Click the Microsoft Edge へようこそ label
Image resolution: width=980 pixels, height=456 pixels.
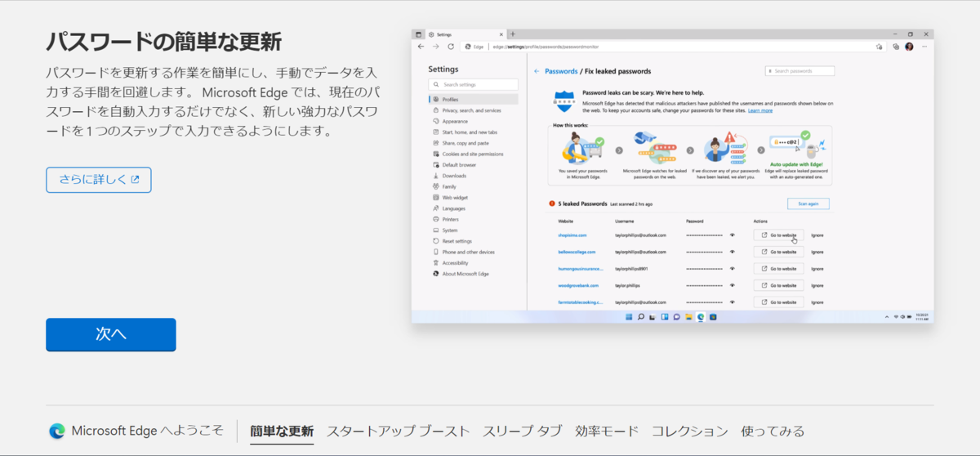coord(148,431)
